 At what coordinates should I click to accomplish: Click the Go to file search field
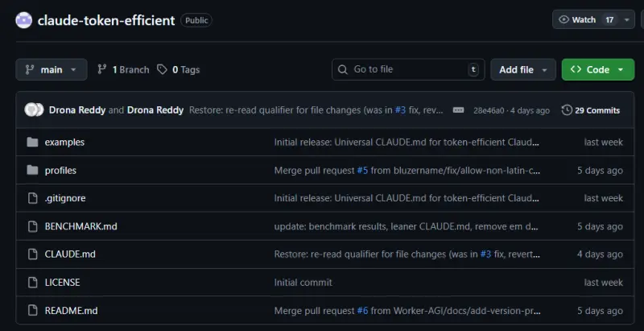coord(407,70)
